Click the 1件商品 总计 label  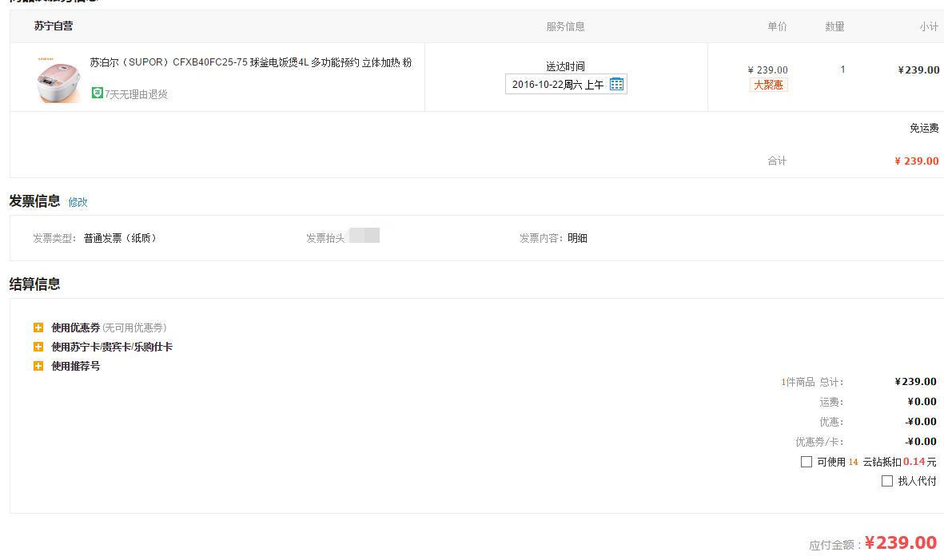click(812, 382)
